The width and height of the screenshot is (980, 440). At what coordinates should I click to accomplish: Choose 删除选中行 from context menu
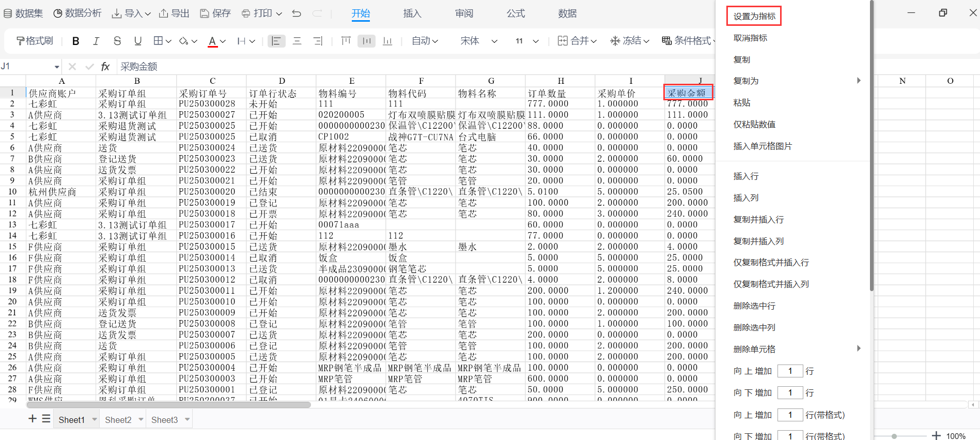coord(754,306)
